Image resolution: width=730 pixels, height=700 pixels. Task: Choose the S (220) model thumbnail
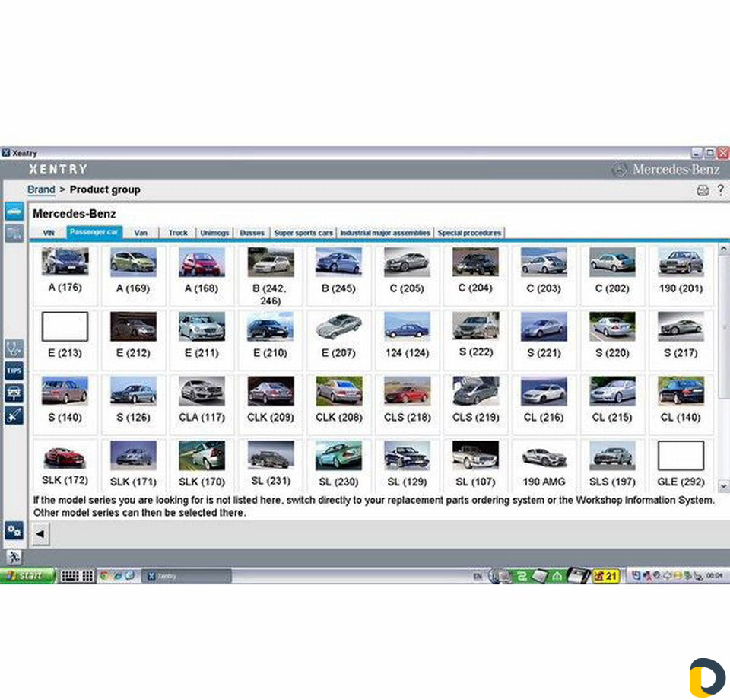coord(612,326)
